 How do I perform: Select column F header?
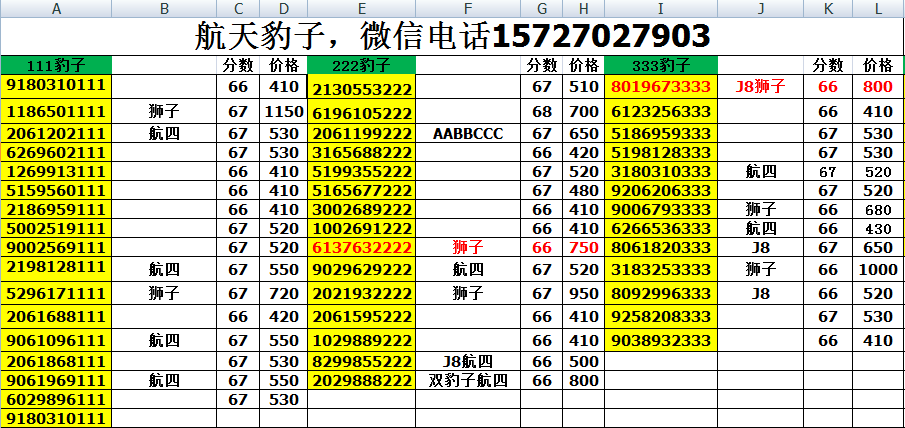468,8
